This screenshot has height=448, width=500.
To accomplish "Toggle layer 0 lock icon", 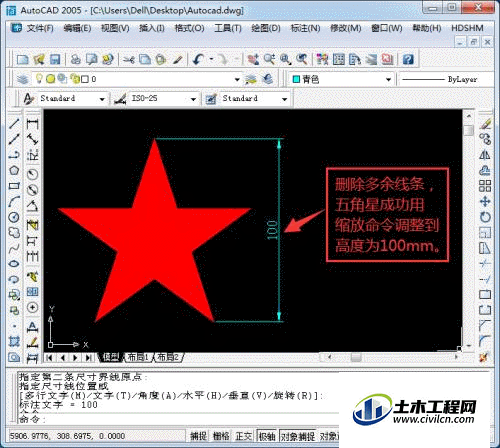I will pyautogui.click(x=75, y=79).
